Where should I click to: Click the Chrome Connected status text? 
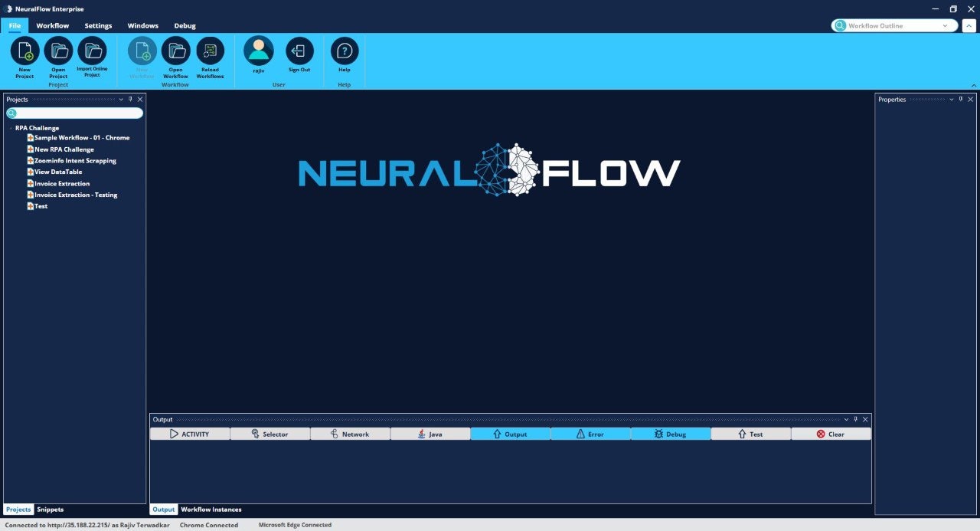209,525
